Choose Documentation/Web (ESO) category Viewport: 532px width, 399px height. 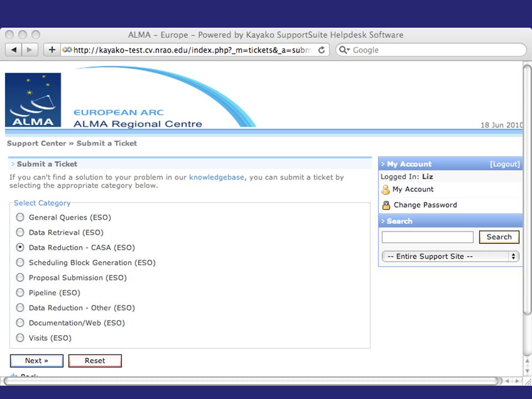coord(20,323)
